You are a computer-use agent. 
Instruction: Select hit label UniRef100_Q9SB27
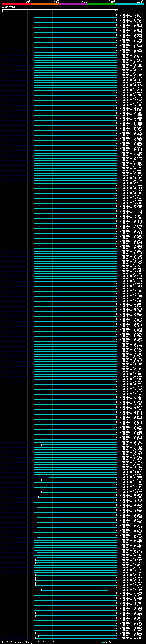pyautogui.click(x=131, y=505)
